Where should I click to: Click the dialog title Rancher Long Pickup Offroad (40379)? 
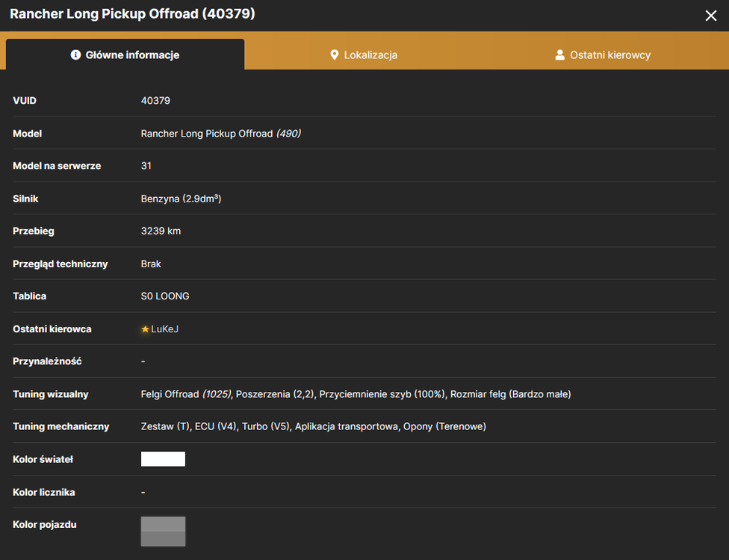(132, 13)
